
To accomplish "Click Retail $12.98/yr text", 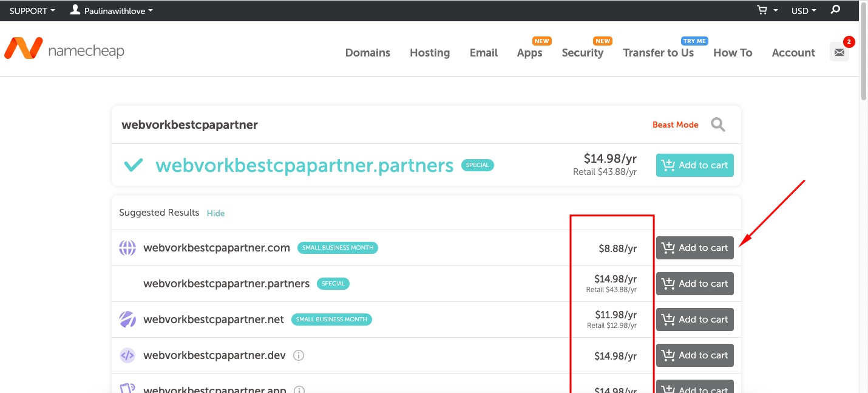I will coord(612,326).
